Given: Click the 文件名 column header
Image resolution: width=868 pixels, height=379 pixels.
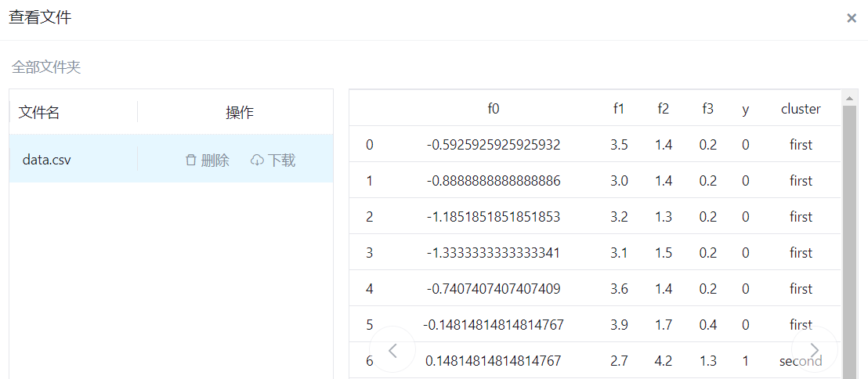Looking at the screenshot, I should coord(39,113).
